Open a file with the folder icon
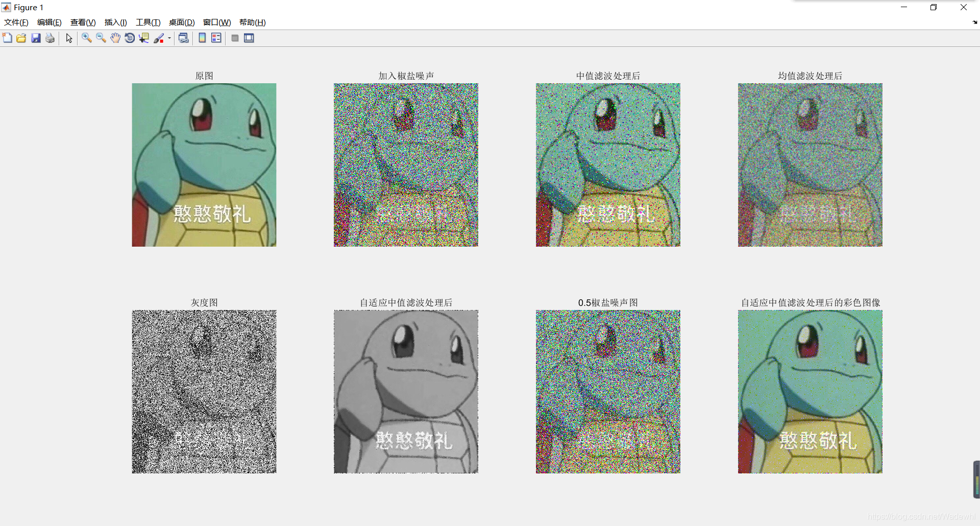Image resolution: width=980 pixels, height=526 pixels. pos(21,38)
